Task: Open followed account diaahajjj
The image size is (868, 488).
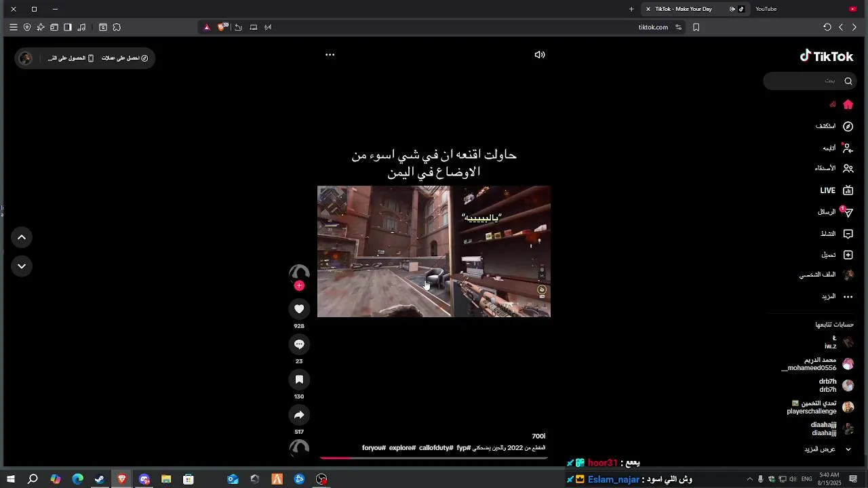Action: click(832, 429)
